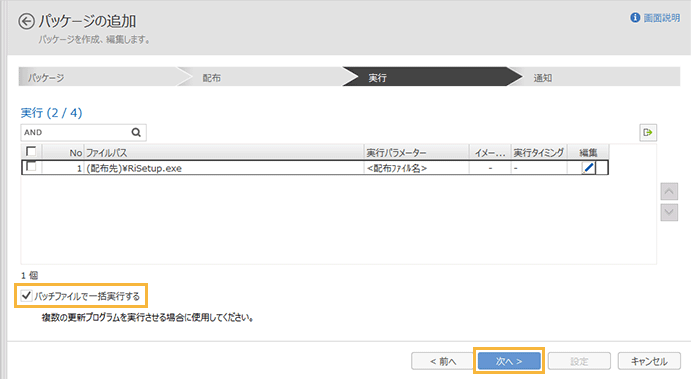Click the pencil edit icon for RiSetup.exe
The image size is (691, 379).
588,168
